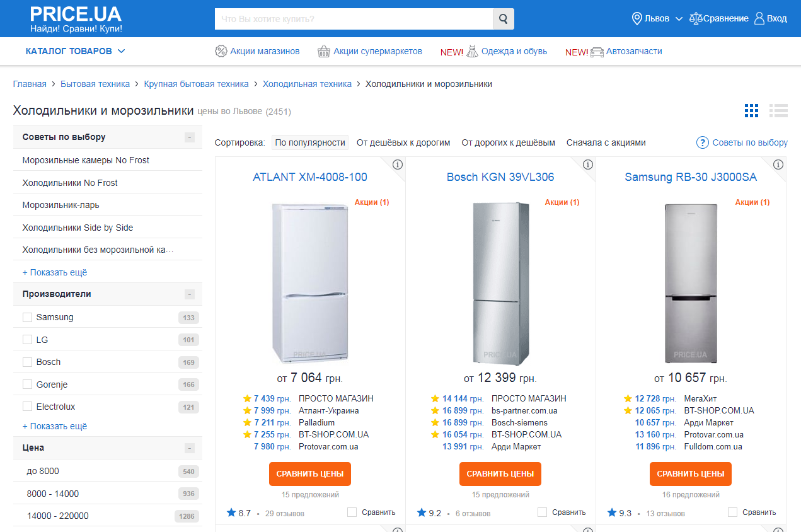The height and width of the screenshot is (532, 801).
Task: Filter price 8000 - 14000
Action: (x=53, y=494)
